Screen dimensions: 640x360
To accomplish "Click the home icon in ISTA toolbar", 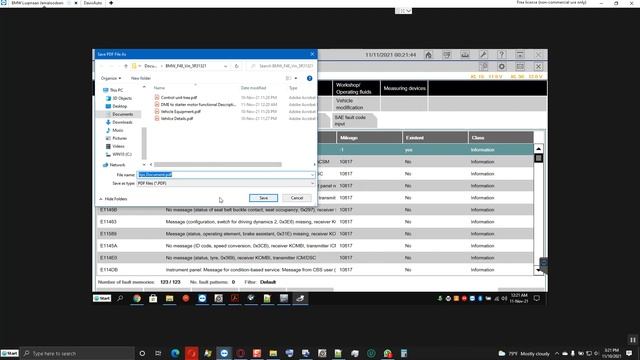I will (428, 55).
